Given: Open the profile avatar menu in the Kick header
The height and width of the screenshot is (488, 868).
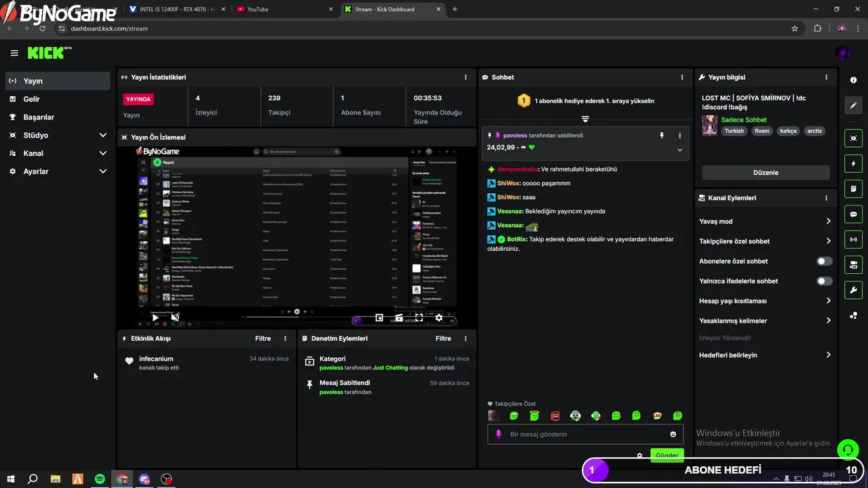Looking at the screenshot, I should tap(843, 53).
